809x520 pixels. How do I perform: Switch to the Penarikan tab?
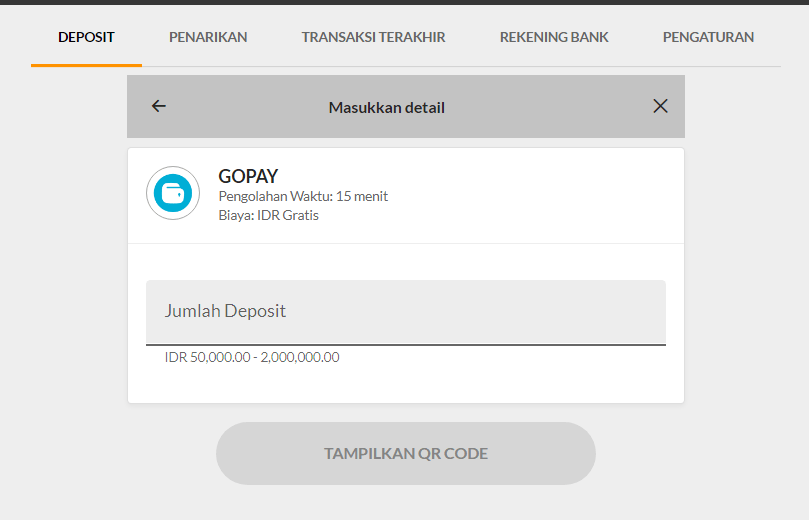tap(208, 37)
